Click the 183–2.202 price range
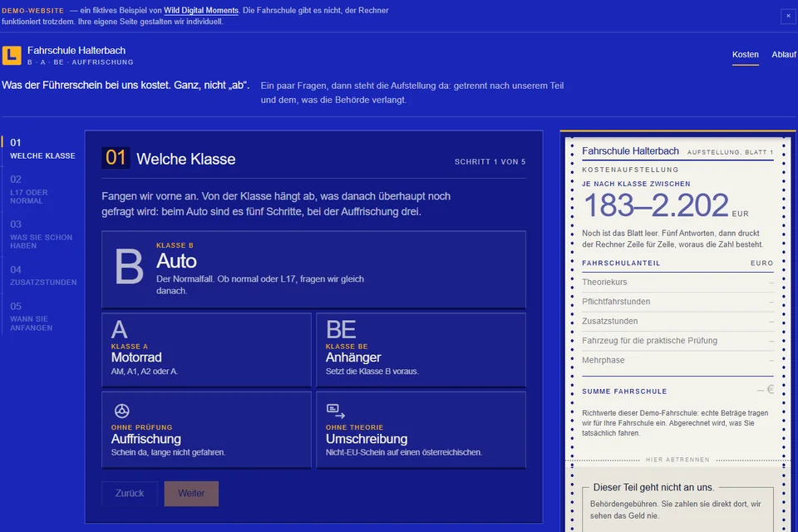 pos(656,205)
